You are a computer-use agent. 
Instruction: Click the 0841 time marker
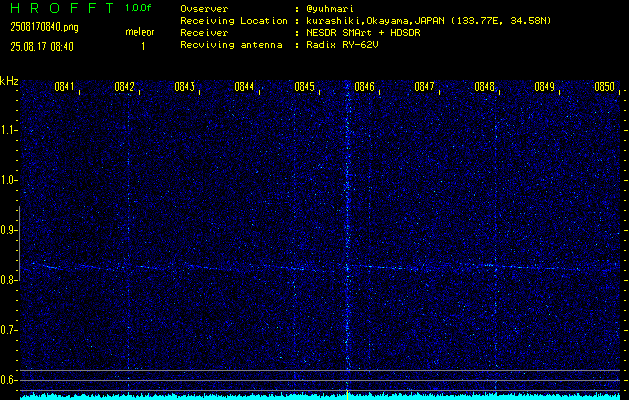click(64, 87)
